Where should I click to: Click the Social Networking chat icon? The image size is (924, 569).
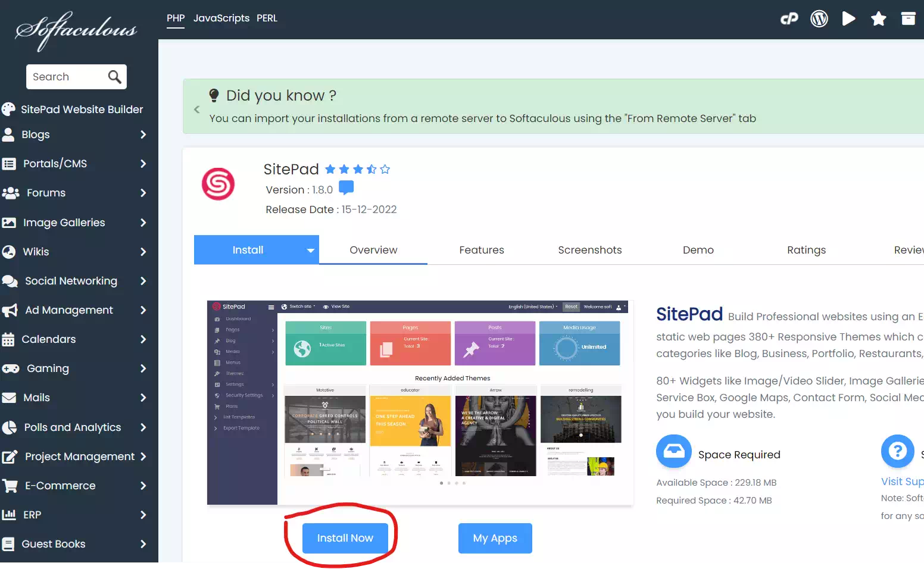point(10,281)
